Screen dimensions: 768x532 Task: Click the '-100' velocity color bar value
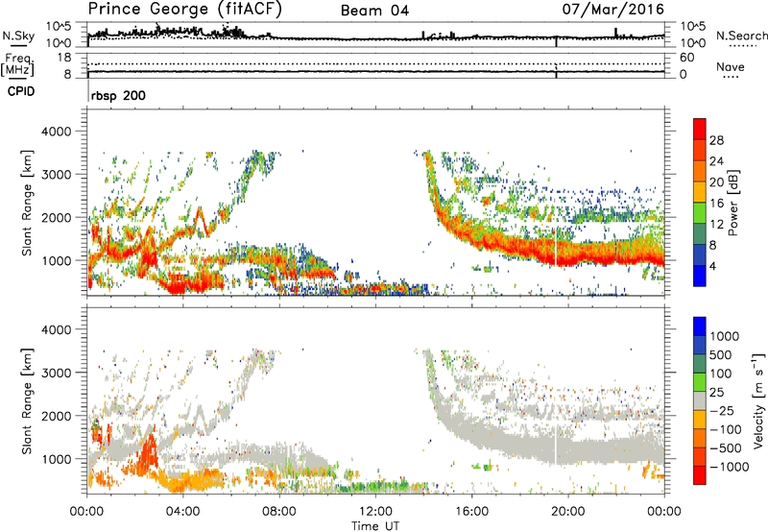[725, 429]
